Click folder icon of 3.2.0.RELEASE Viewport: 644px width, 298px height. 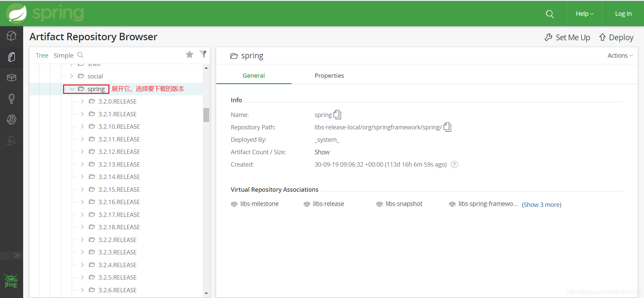click(x=92, y=101)
